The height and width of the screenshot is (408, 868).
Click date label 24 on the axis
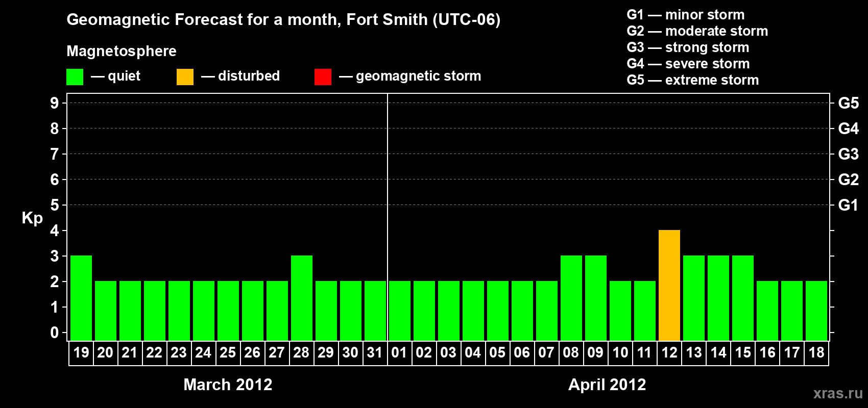pos(203,353)
